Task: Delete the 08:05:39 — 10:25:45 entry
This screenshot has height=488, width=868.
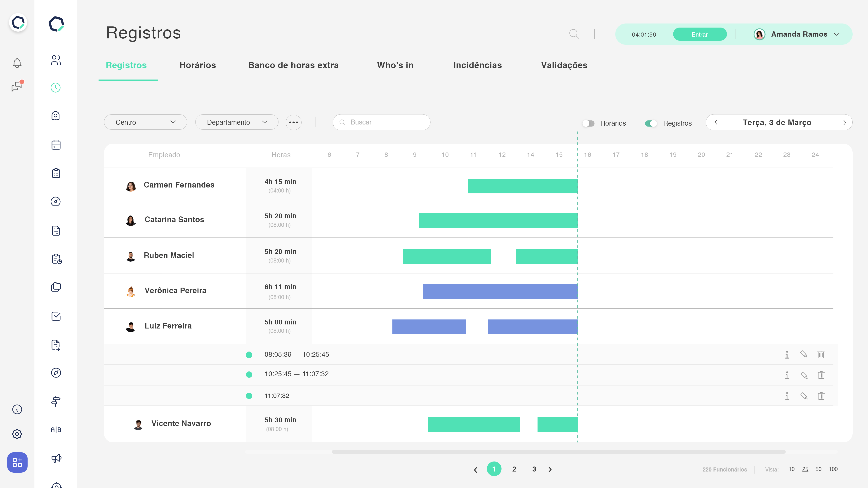Action: click(x=821, y=354)
